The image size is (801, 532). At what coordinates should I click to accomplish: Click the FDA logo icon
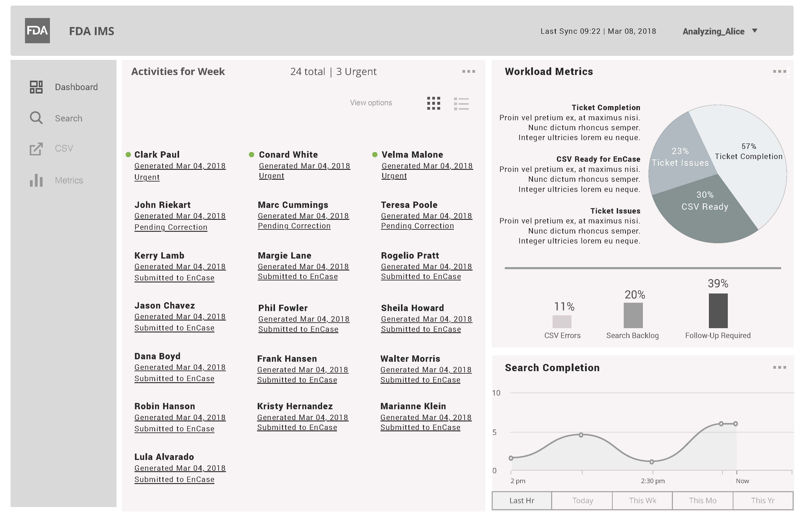click(37, 31)
